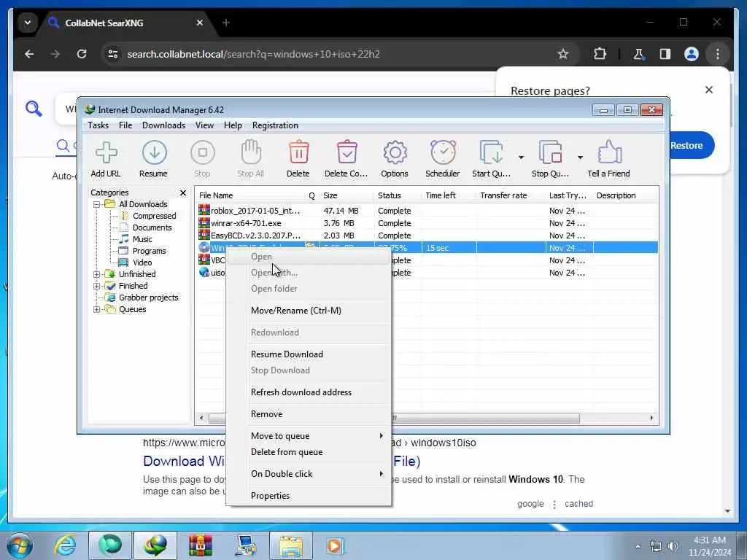Select the roblox_2017-01-05 download row
Viewport: 747px width, 560px height.
(x=426, y=211)
